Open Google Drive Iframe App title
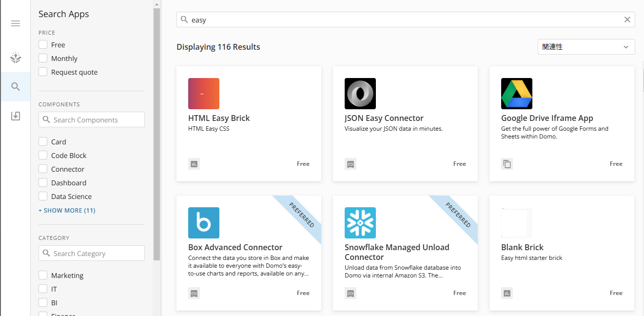This screenshot has height=316, width=644. (x=547, y=118)
